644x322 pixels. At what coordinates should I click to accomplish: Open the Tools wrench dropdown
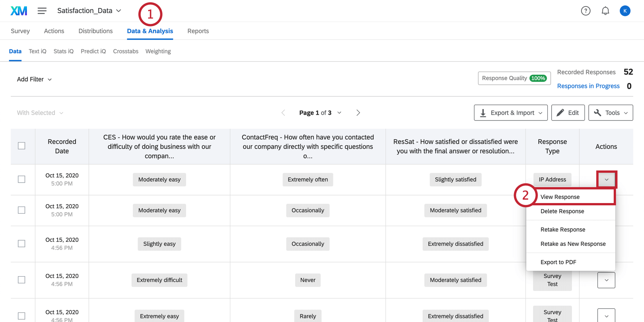(x=611, y=113)
